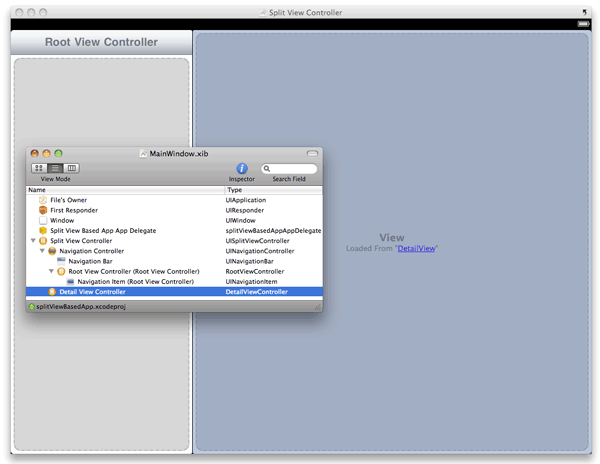Switch to list view mode
This screenshot has height=464, width=600.
(x=55, y=168)
